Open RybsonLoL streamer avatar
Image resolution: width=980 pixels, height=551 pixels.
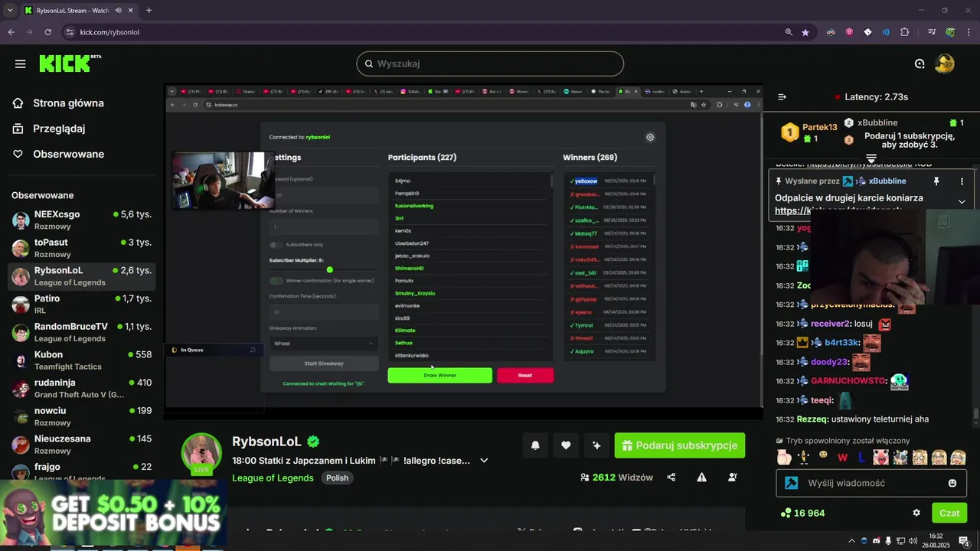(201, 453)
